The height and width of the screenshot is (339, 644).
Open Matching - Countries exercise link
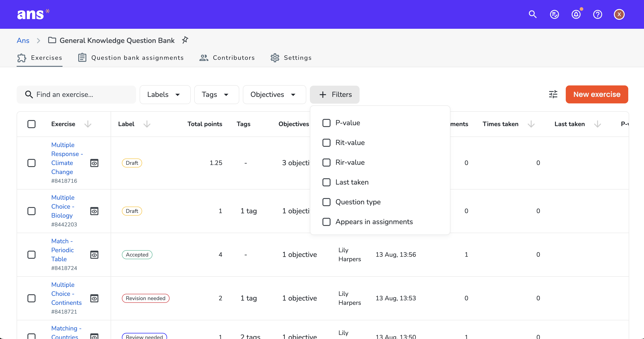tap(66, 332)
